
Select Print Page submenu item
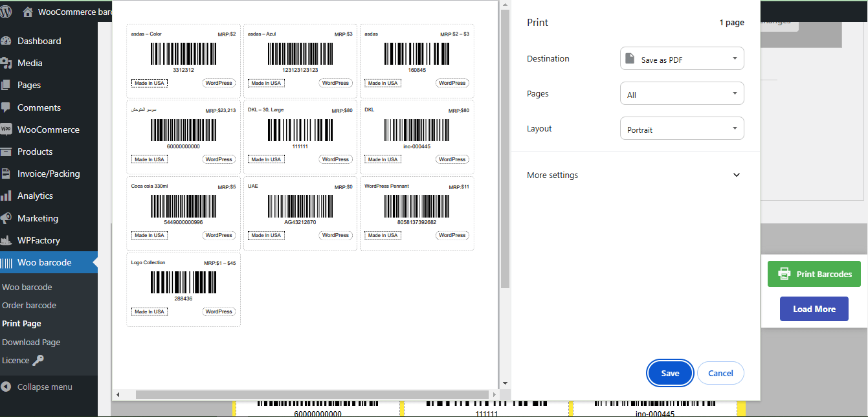coord(21,323)
